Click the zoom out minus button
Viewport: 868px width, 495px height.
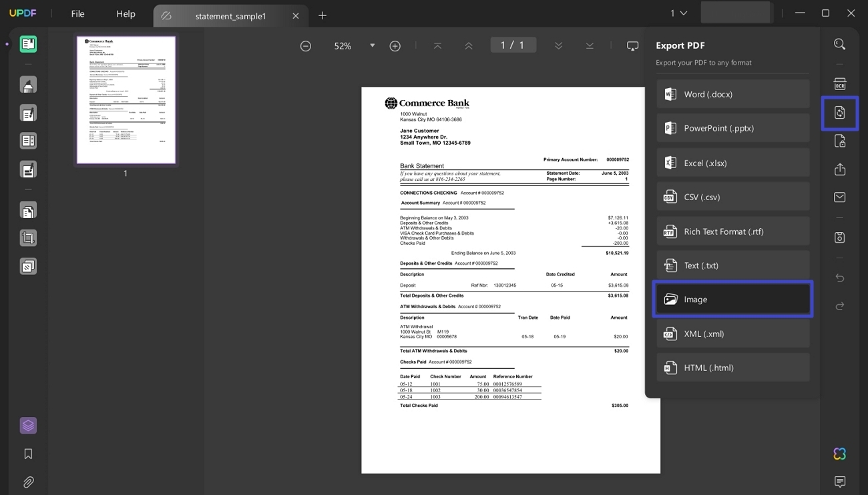click(x=306, y=46)
